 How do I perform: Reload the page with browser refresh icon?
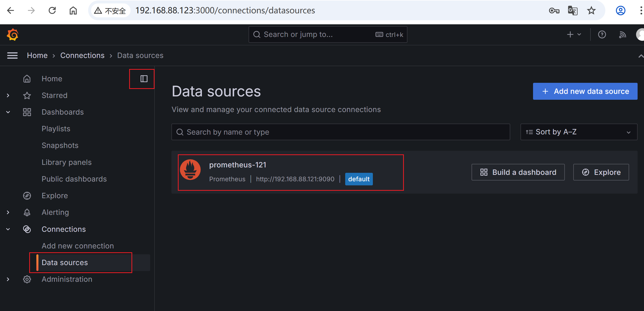[52, 11]
